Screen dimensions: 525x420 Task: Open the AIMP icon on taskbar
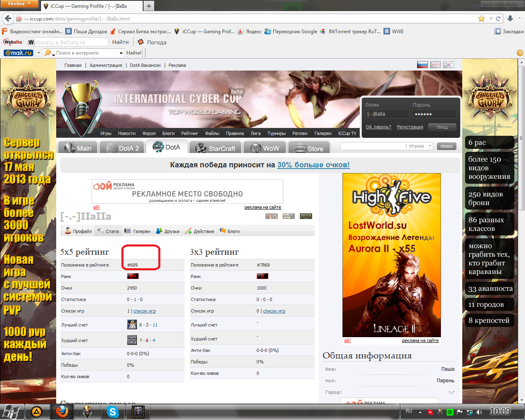37,411
